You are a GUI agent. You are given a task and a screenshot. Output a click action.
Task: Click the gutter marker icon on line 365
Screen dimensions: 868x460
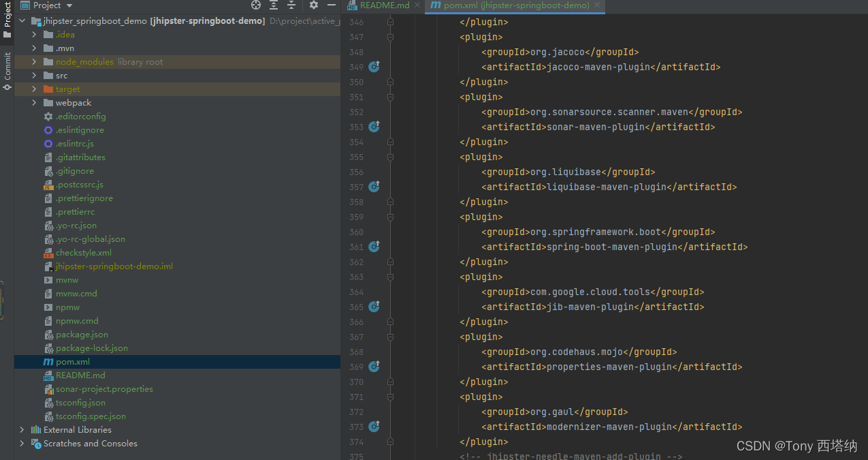coord(374,307)
